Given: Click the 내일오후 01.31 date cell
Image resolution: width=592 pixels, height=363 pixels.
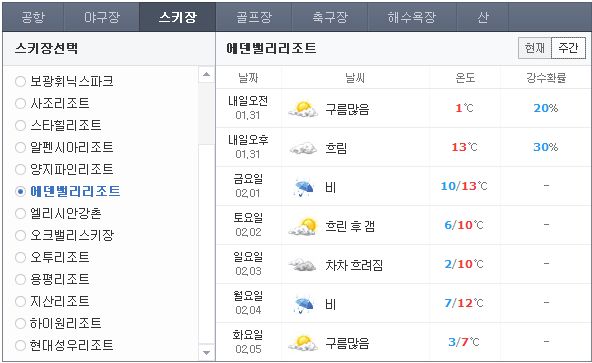Looking at the screenshot, I should (x=248, y=147).
